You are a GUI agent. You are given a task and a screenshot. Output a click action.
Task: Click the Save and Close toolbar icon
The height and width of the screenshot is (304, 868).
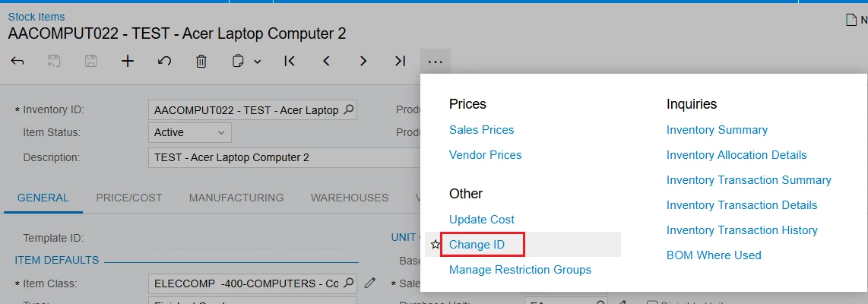pos(54,61)
